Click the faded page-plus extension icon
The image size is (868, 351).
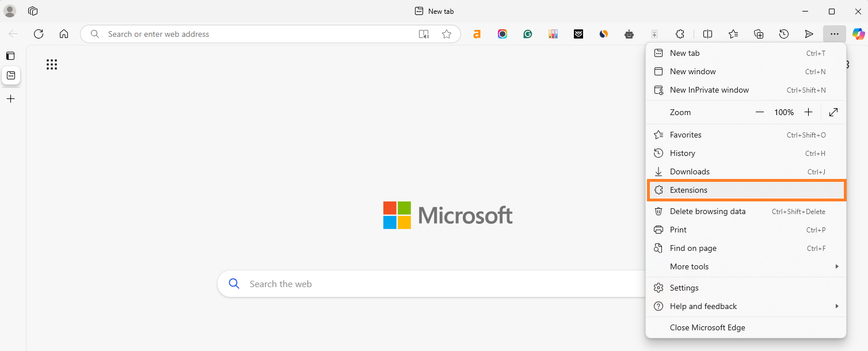(654, 34)
